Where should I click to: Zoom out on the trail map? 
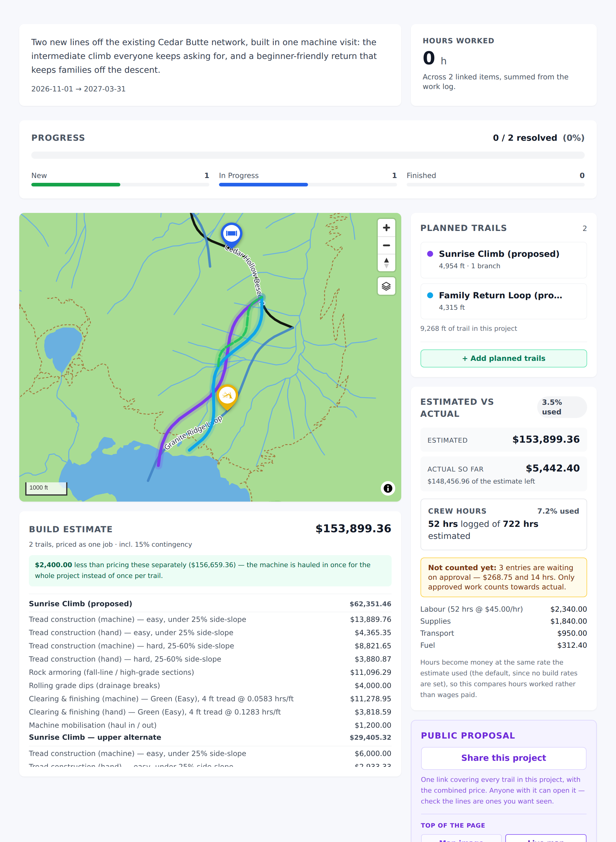click(x=386, y=245)
